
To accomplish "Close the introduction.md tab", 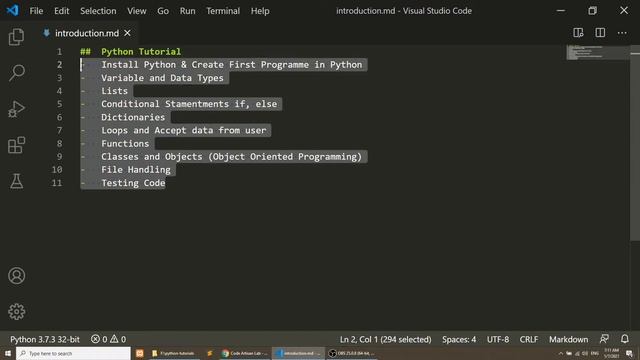I will (x=127, y=33).
